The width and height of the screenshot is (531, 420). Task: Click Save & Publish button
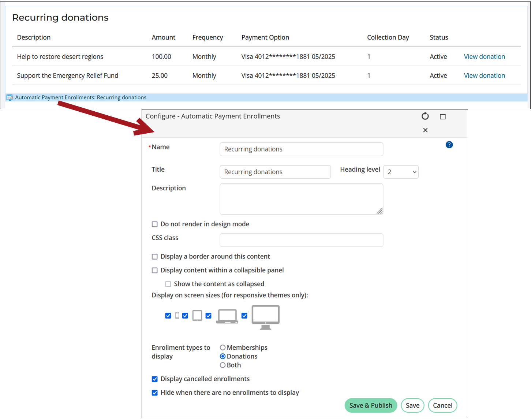(x=371, y=405)
